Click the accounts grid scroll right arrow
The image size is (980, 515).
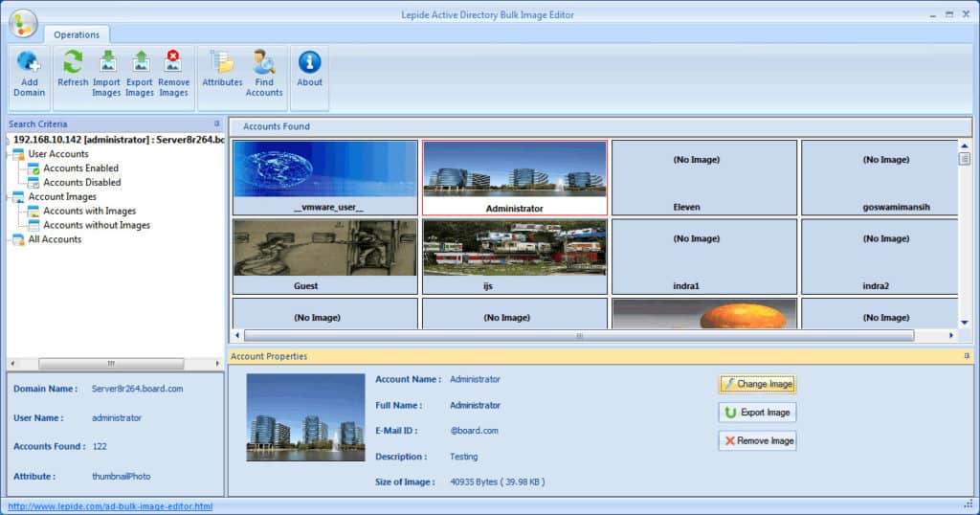click(950, 336)
